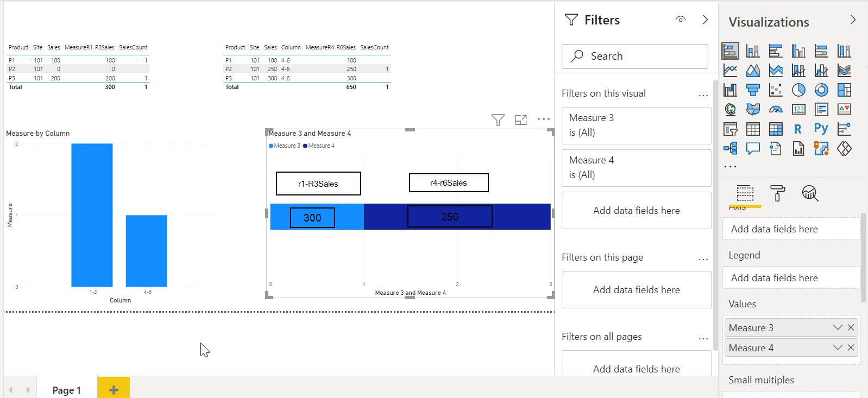This screenshot has height=398, width=868.
Task: Collapse the Filters pane with its chevron
Action: (705, 20)
